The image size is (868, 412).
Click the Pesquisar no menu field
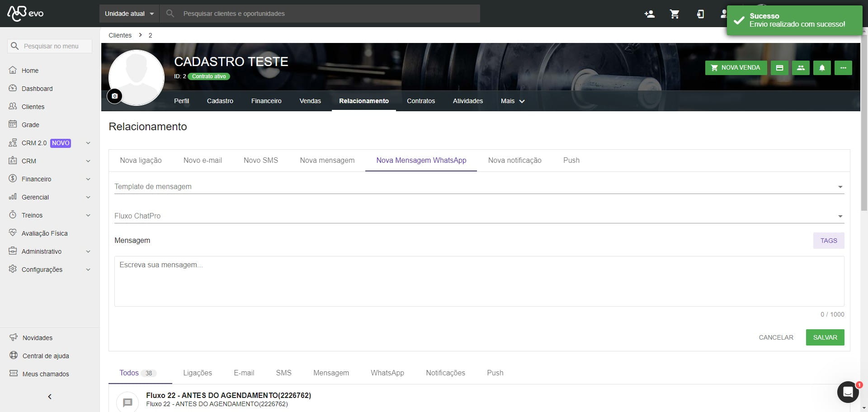coord(50,46)
